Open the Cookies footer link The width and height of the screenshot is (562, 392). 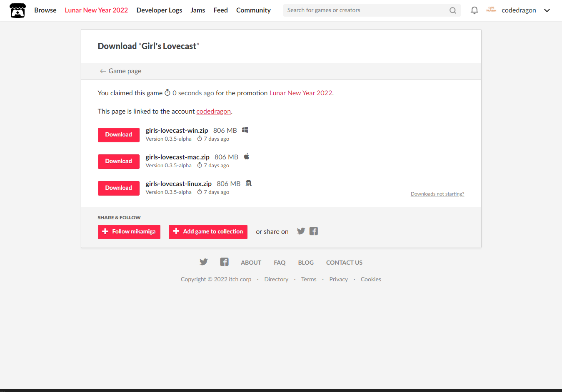point(371,279)
